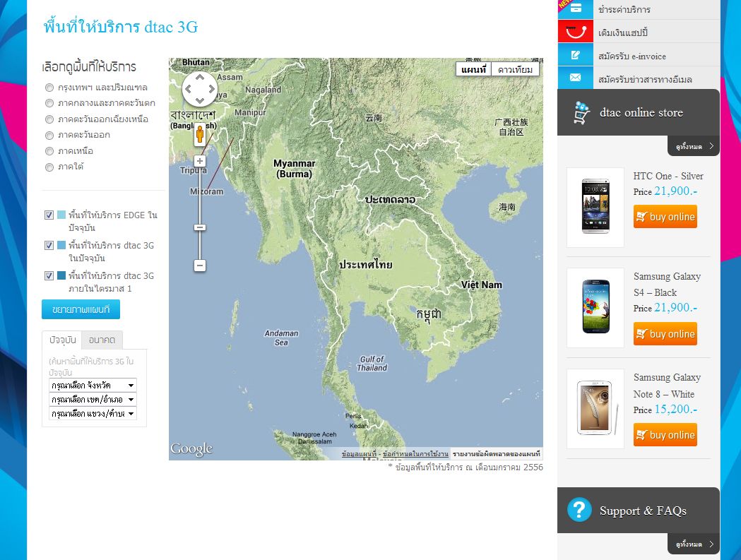The width and height of the screenshot is (741, 560).
Task: Uncheck the dtac 3G quarter 1 coverage checkbox
Action: 49,275
